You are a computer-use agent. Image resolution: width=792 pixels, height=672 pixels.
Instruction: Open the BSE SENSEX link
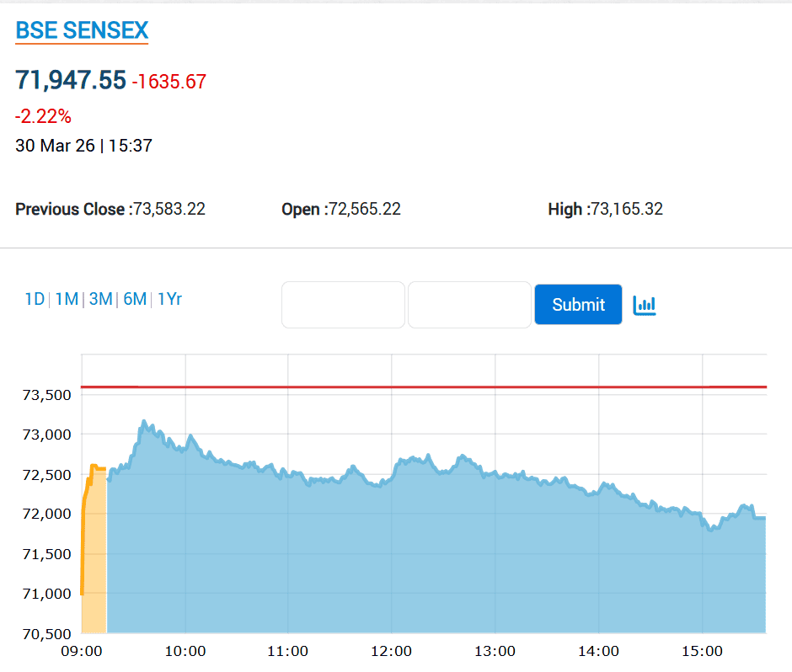(x=81, y=30)
